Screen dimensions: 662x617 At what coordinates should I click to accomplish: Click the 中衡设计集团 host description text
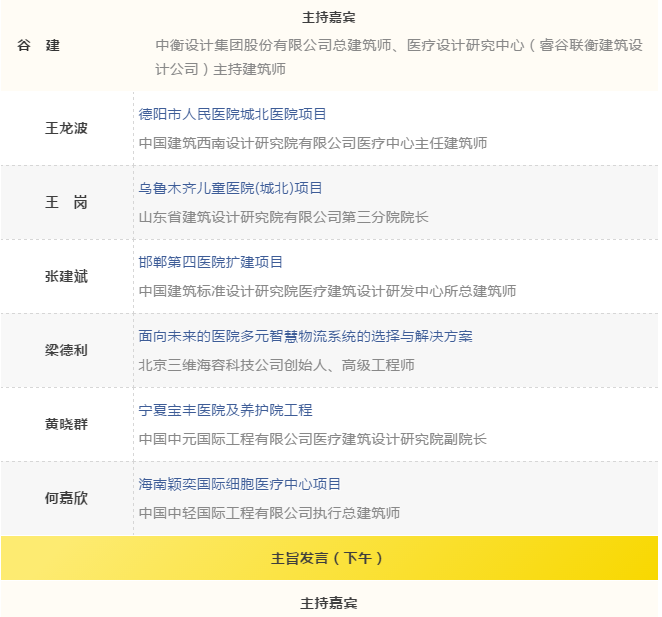point(398,57)
